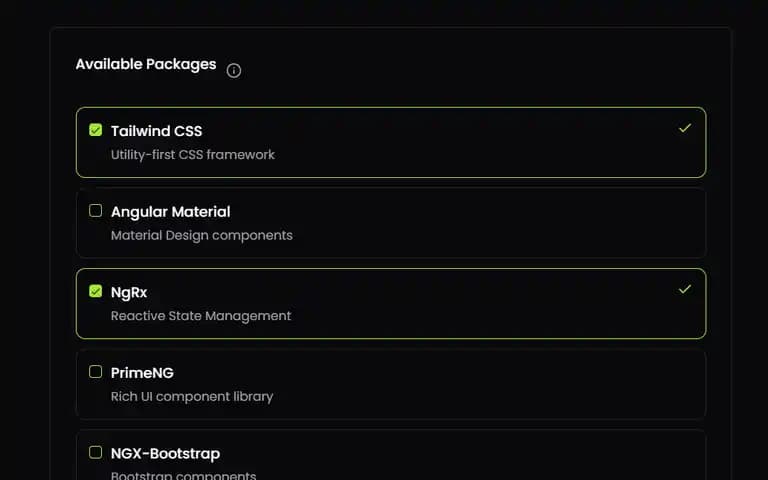Enable the Angular Material checkbox
The height and width of the screenshot is (480, 768).
[96, 211]
